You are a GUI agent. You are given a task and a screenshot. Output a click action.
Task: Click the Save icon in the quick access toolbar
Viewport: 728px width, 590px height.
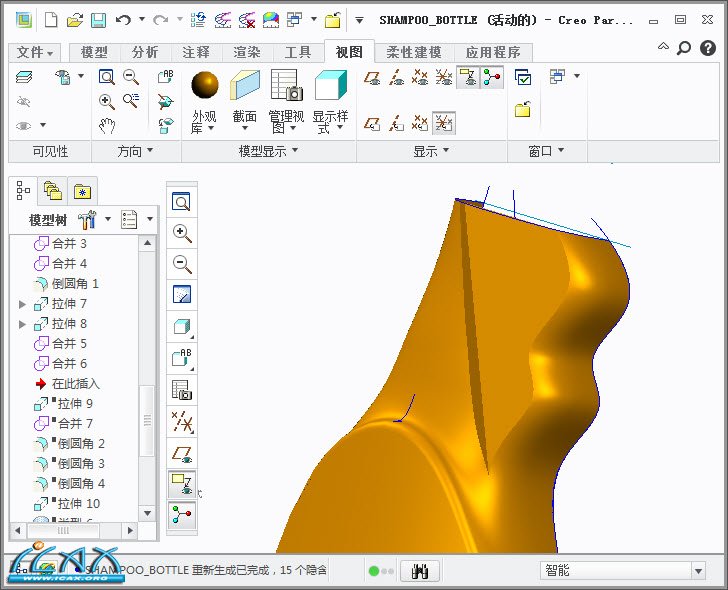point(98,20)
